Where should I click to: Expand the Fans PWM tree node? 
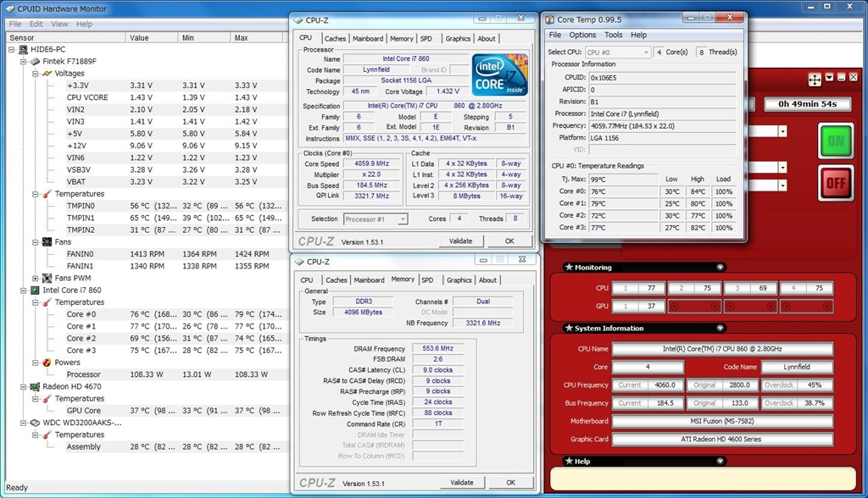pyautogui.click(x=36, y=278)
